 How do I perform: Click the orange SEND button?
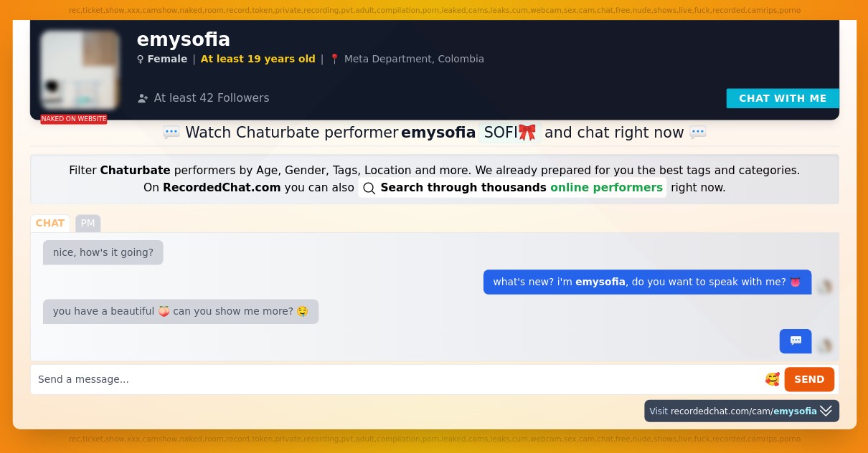pos(809,379)
